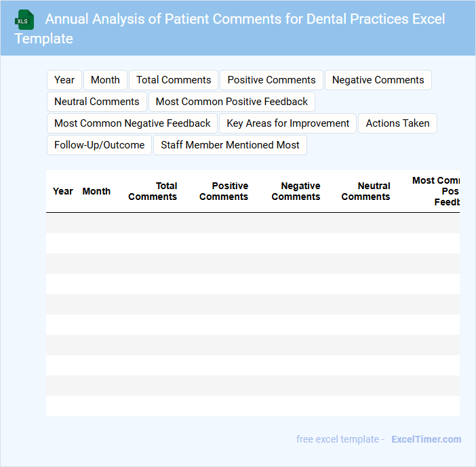This screenshot has width=476, height=467.
Task: Select Most Common Negative Feedback tag
Action: click(x=132, y=123)
